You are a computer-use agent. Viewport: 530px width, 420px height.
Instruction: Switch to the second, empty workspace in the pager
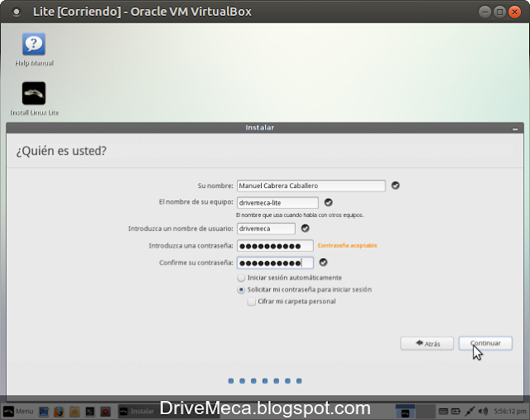click(x=425, y=412)
